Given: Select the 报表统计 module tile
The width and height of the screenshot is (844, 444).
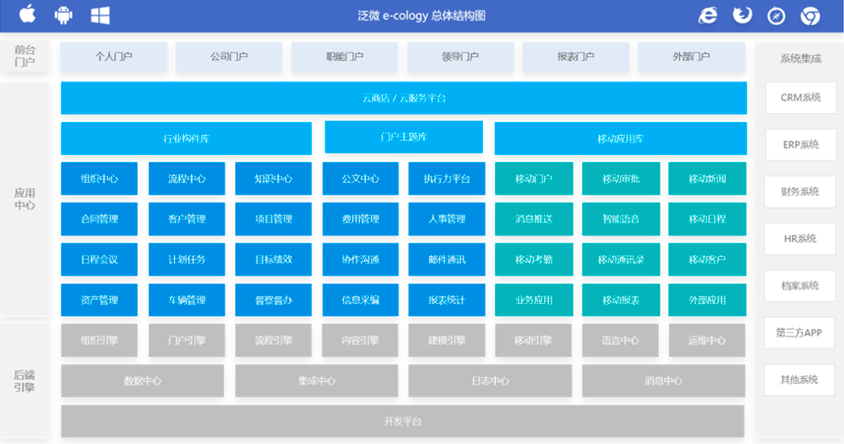Looking at the screenshot, I should 447,300.
